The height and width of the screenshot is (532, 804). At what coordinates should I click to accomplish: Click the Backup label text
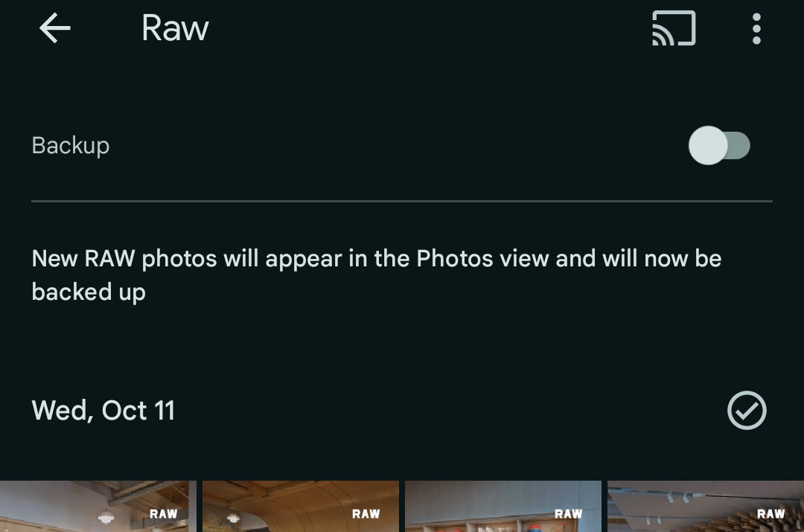click(x=71, y=146)
